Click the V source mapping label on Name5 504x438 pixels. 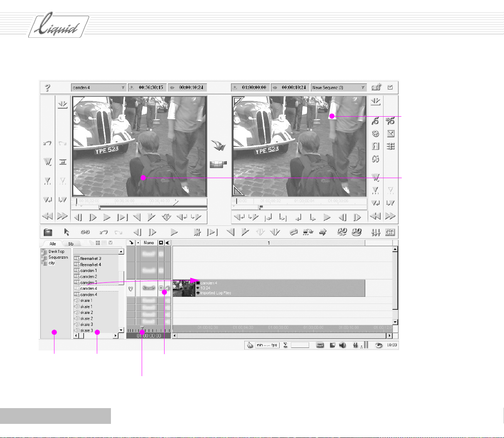coord(130,288)
